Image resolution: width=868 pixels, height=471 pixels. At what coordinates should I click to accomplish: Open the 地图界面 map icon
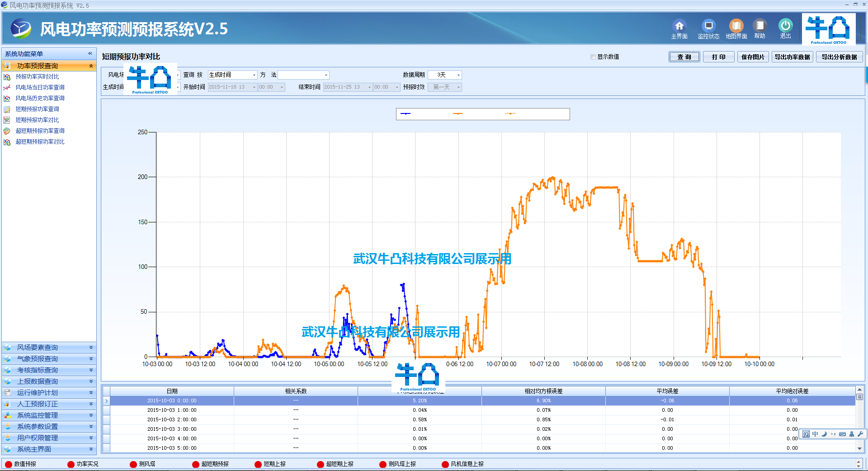pos(736,26)
